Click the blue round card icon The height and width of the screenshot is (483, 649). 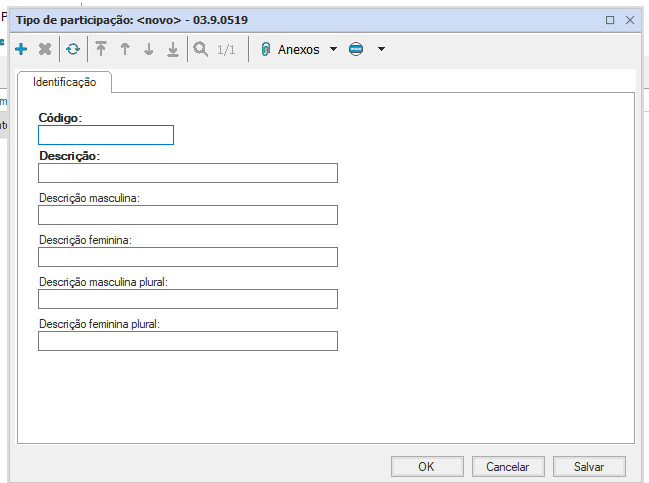coord(356,49)
